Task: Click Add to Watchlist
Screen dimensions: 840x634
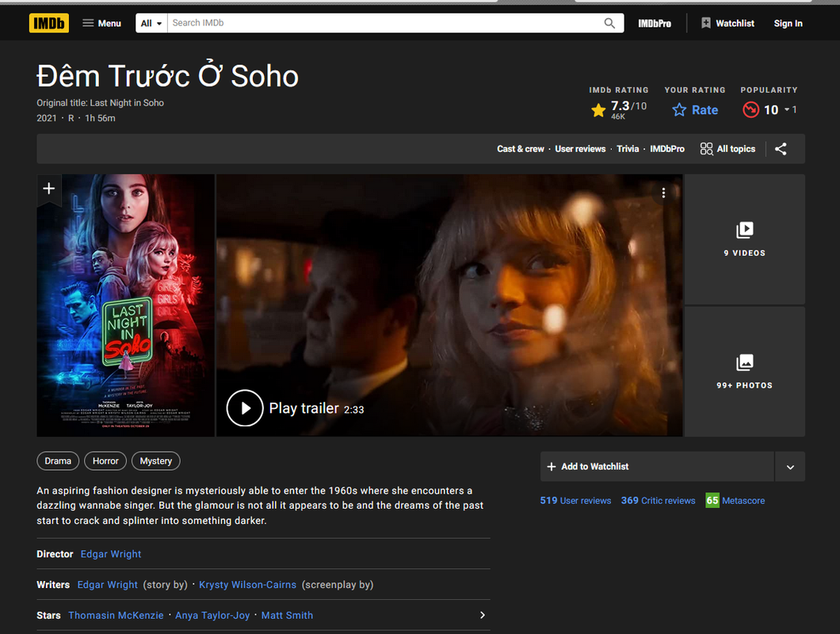Action: click(x=657, y=466)
